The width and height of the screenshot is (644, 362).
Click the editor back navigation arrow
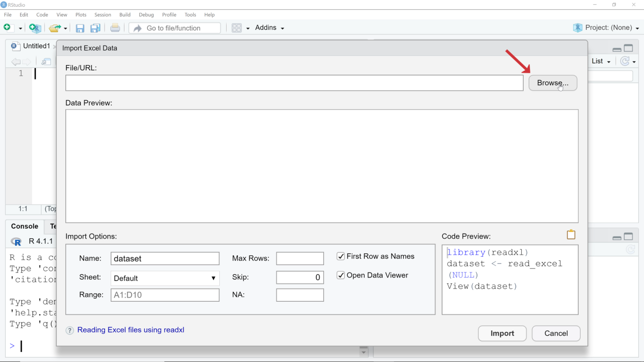[16, 62]
